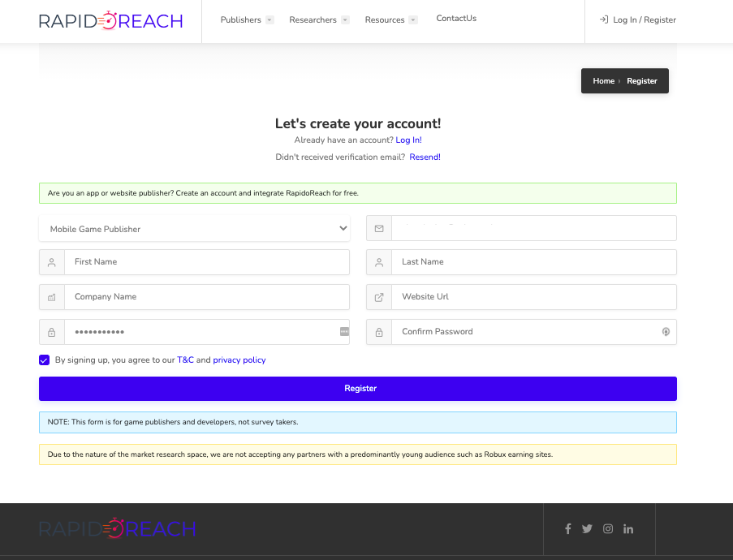Open the Researchers nav menu
Screen dimensions: 733x560
pyautogui.click(x=313, y=19)
